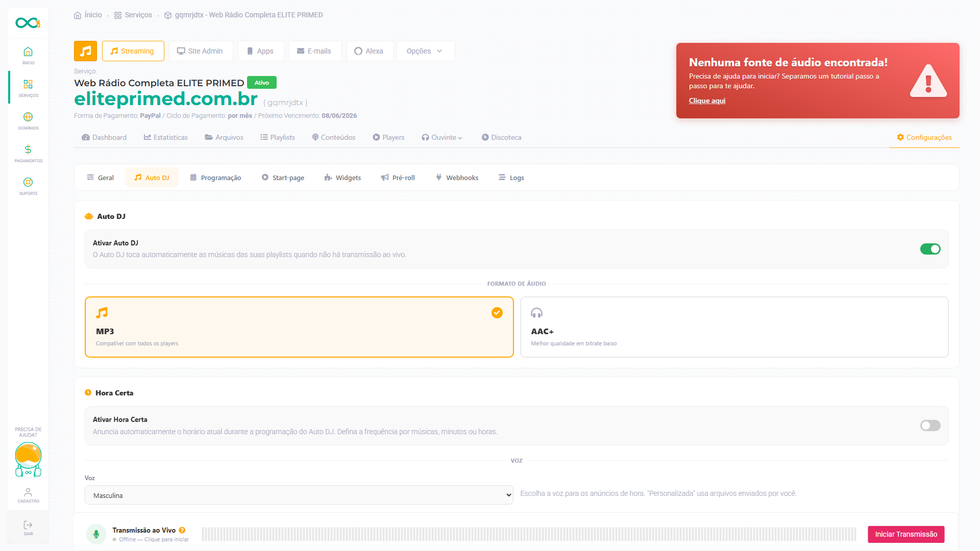The image size is (980, 551).
Task: Click the infinity logo in sidebar
Action: (28, 23)
